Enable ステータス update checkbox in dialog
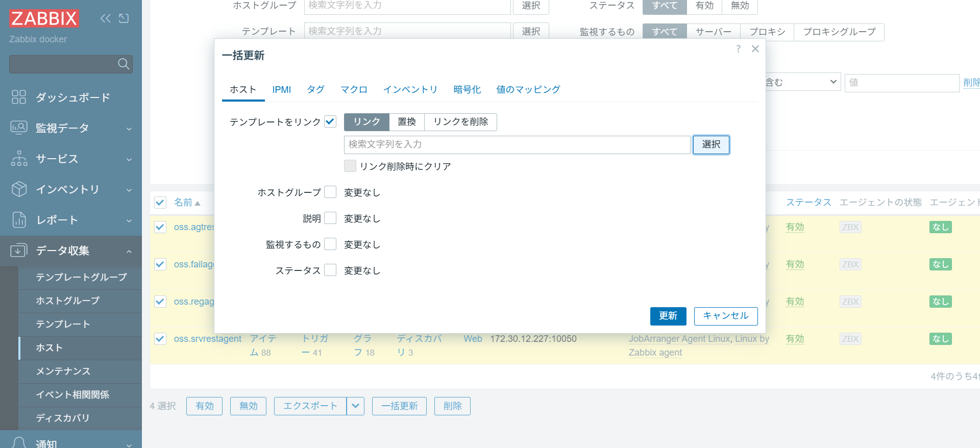The width and height of the screenshot is (980, 448). click(330, 270)
